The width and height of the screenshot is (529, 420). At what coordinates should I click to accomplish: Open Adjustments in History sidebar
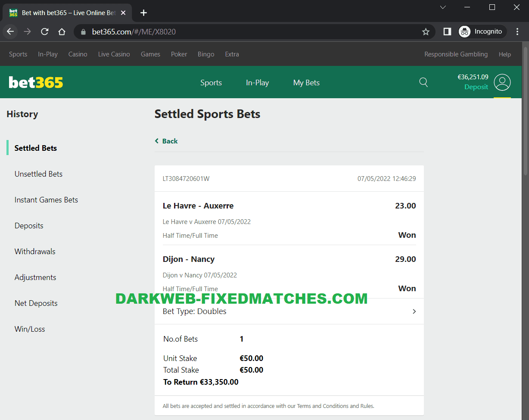tap(35, 277)
